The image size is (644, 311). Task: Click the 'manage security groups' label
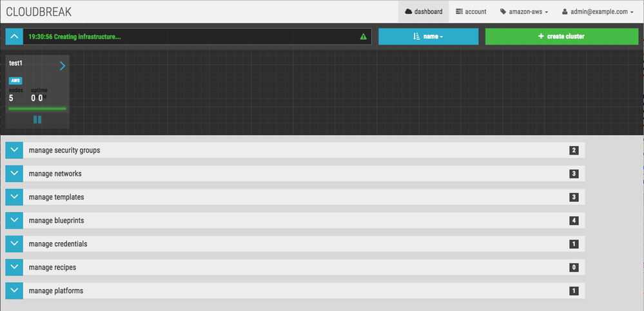(64, 150)
